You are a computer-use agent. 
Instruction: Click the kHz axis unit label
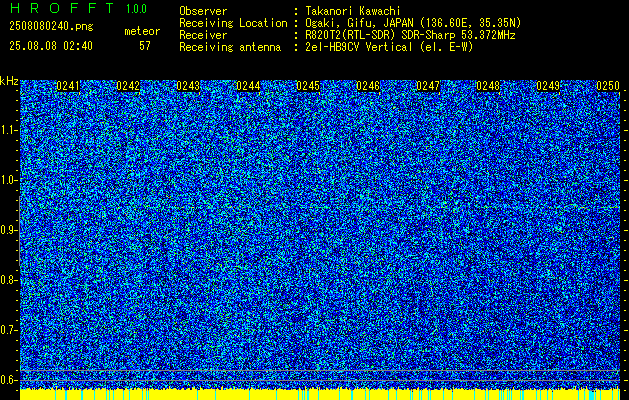point(9,81)
